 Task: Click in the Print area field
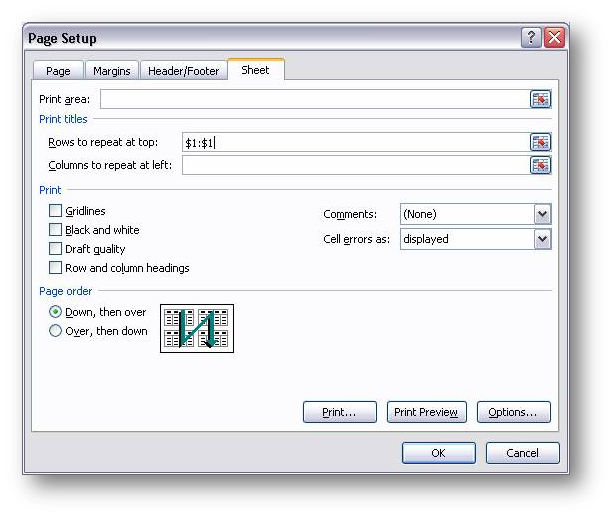pos(313,99)
